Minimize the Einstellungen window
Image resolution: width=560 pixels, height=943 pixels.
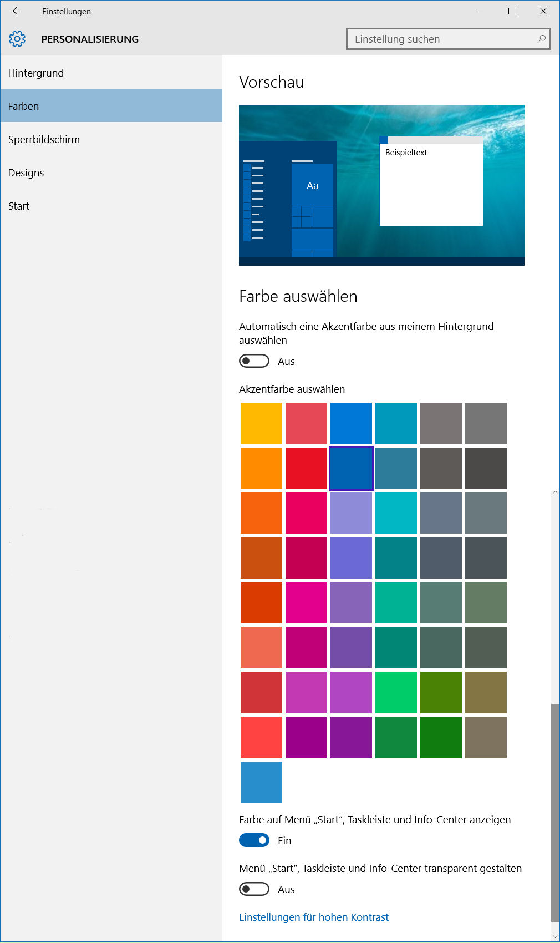480,11
